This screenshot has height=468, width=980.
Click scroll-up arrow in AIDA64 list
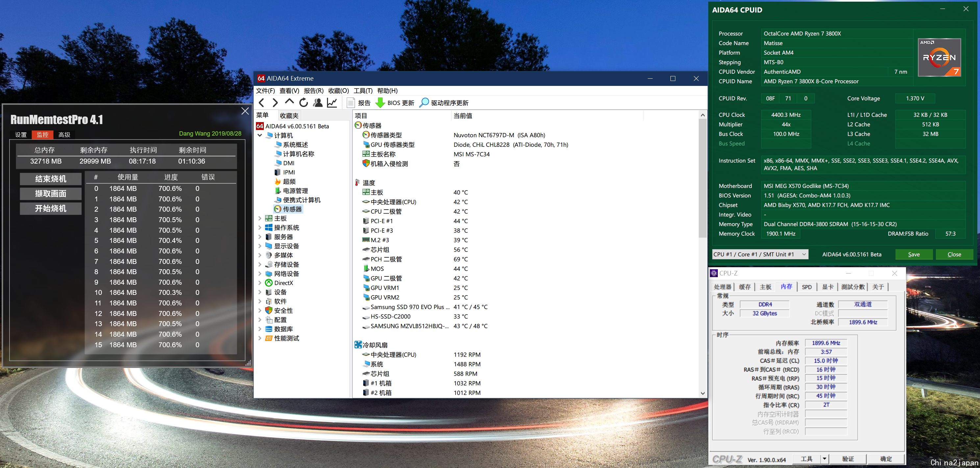[x=702, y=115]
